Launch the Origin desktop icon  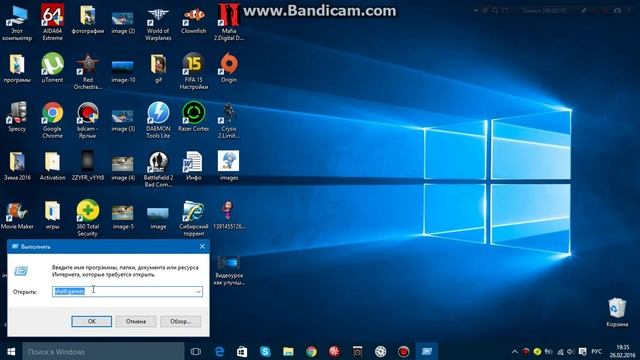(229, 68)
